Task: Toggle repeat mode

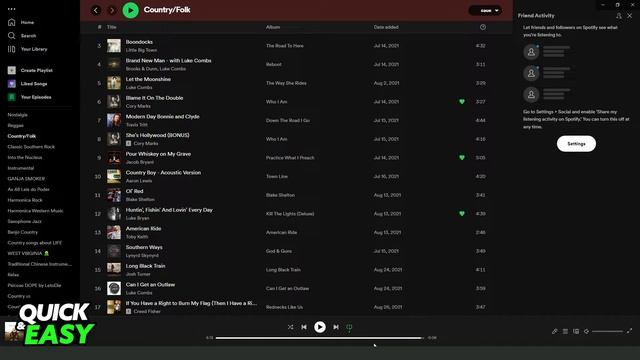Action: (349, 327)
